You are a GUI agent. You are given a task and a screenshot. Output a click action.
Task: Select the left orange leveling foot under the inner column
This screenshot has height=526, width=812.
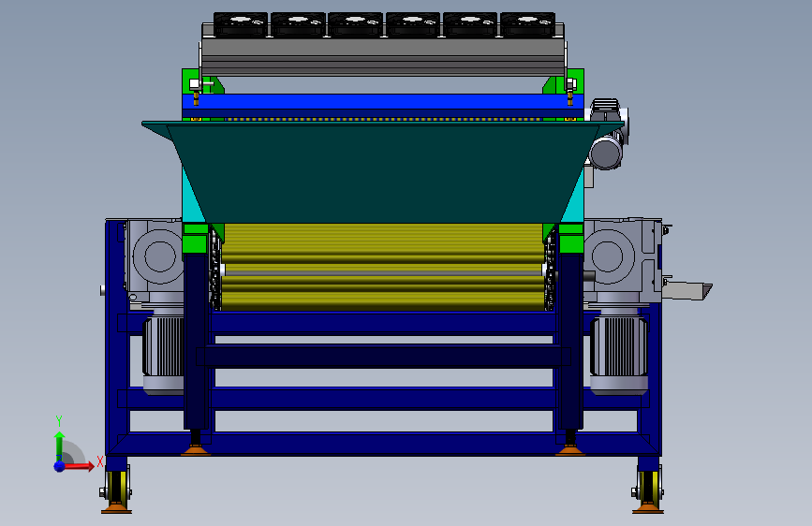(x=196, y=451)
